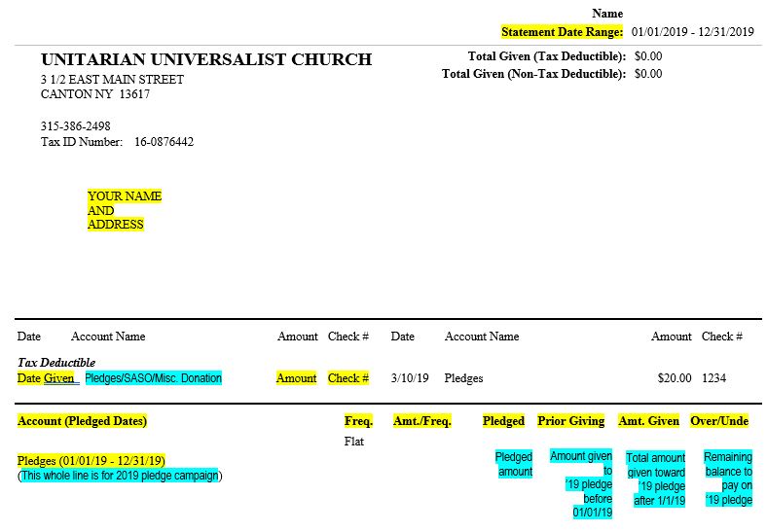Click the 'Prior Giving' column header
This screenshot has width=767, height=532.
click(x=570, y=421)
